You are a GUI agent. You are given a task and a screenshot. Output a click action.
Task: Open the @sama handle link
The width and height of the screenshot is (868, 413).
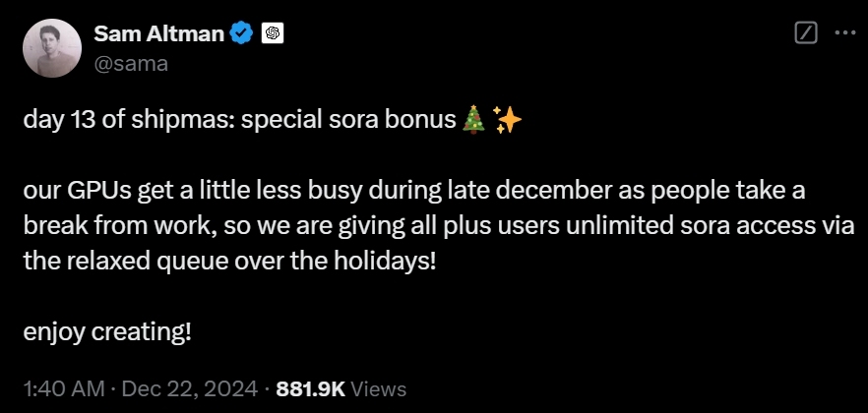tap(131, 63)
